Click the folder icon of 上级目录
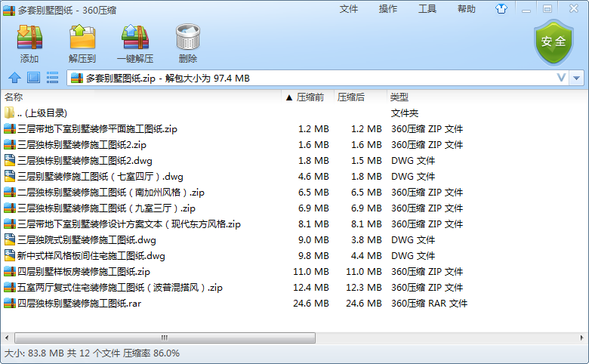The image size is (589, 364). coord(9,113)
